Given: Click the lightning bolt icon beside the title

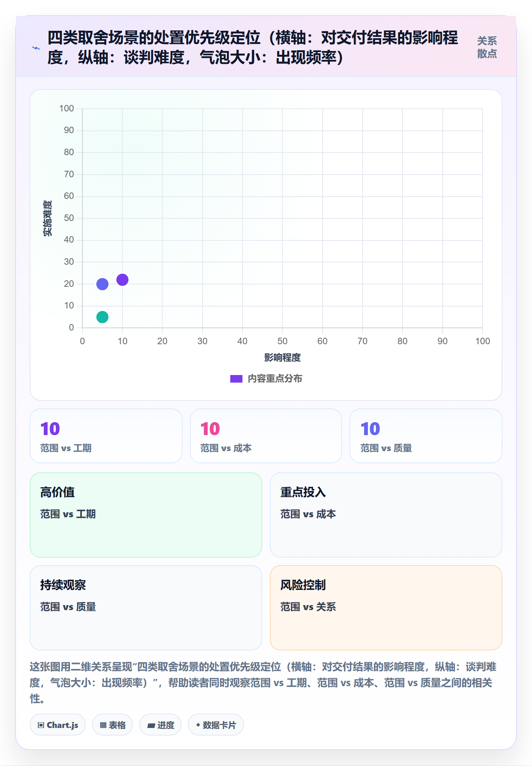Looking at the screenshot, I should 36,48.
